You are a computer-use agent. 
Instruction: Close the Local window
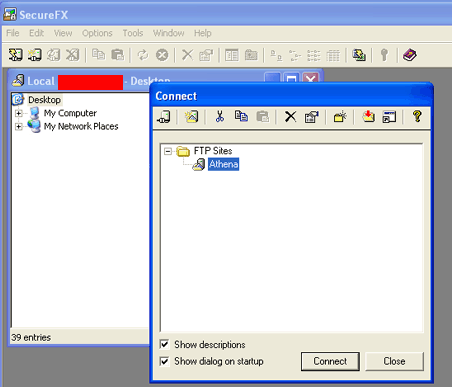click(x=310, y=79)
